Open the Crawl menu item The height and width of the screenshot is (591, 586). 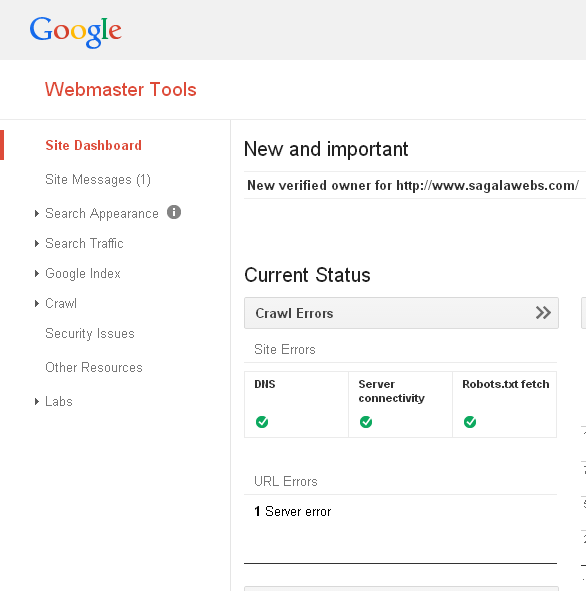61,303
